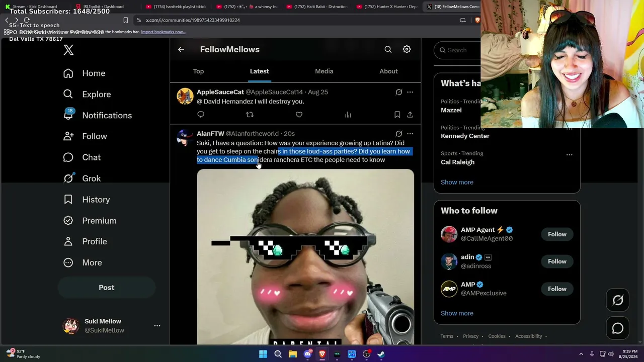Click the X logo in the sidebar
Screen dimensions: 644x362
coord(68,49)
